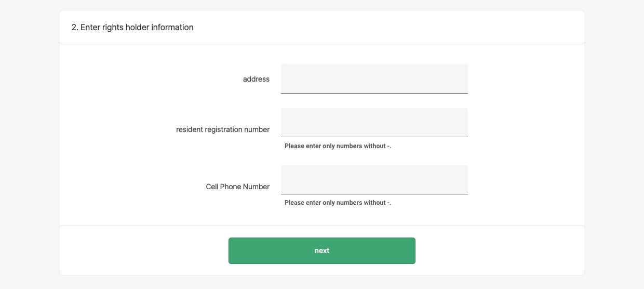Image resolution: width=644 pixels, height=289 pixels.
Task: Click the "Enter rights holder information" heading
Action: (132, 27)
